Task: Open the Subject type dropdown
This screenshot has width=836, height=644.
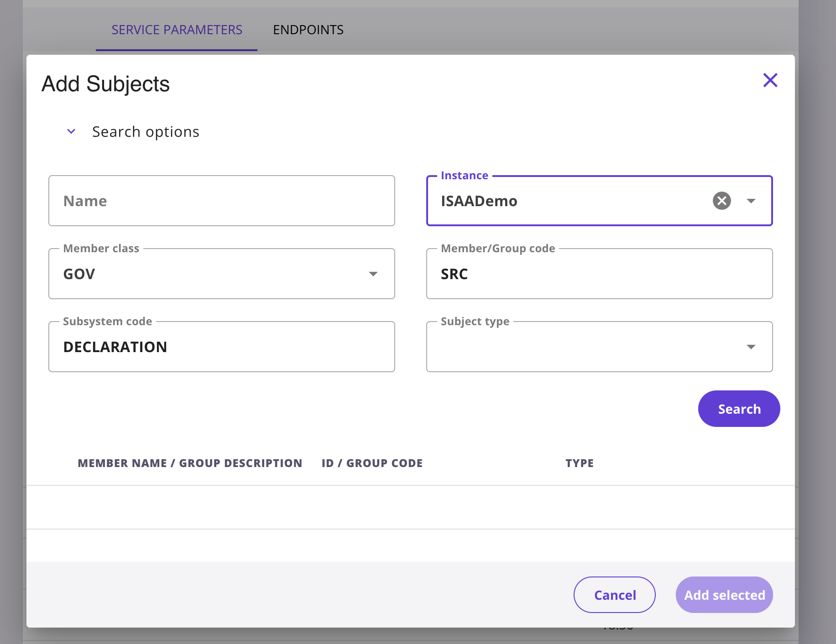Action: (x=752, y=347)
